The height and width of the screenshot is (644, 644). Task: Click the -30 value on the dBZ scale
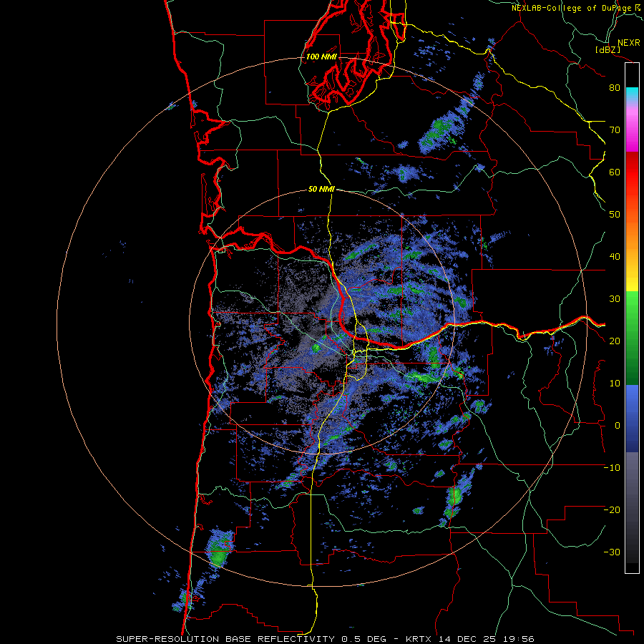(612, 552)
